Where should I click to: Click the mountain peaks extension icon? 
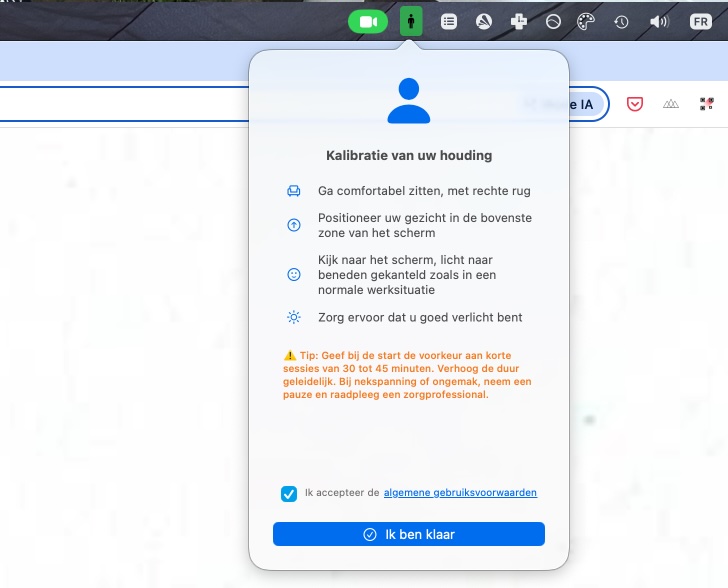pos(670,104)
